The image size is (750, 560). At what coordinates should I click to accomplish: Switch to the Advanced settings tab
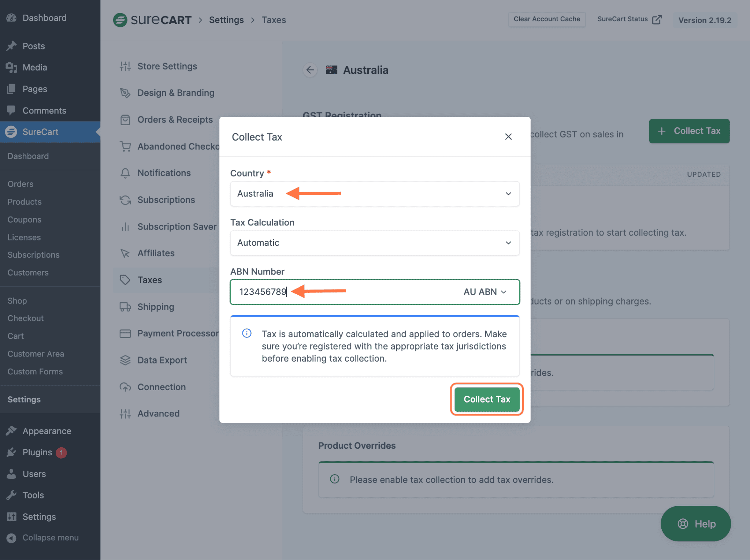[x=125, y=413]
